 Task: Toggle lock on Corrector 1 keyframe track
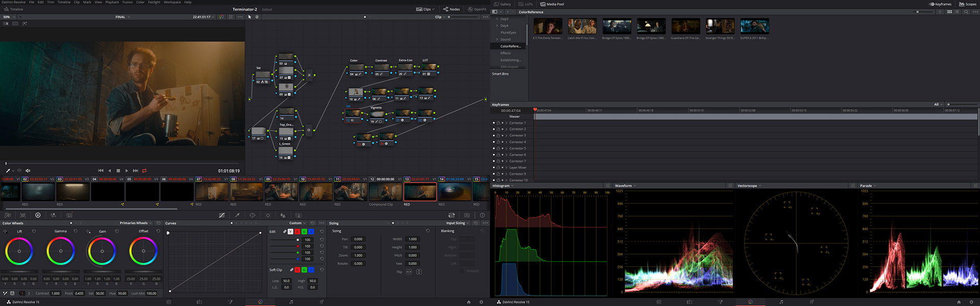click(x=498, y=123)
